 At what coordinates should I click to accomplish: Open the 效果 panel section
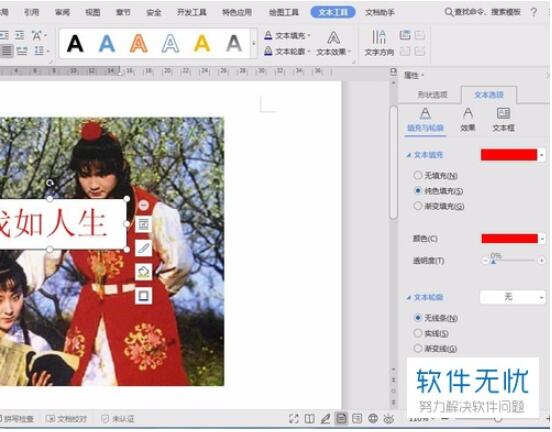click(x=468, y=119)
